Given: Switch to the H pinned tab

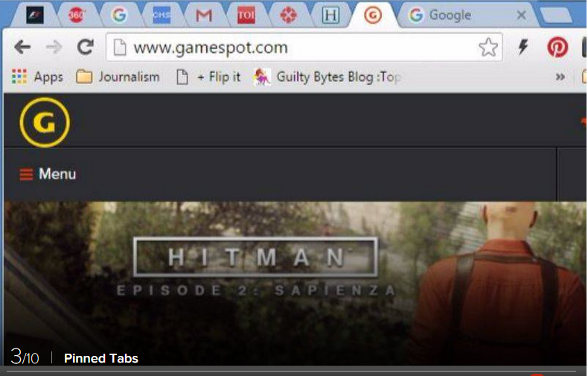Looking at the screenshot, I should (x=330, y=16).
